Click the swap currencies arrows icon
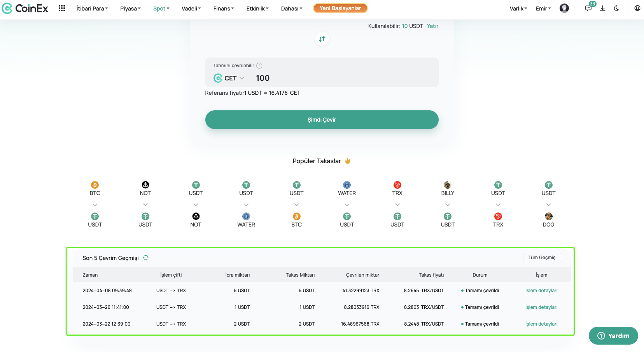The height and width of the screenshot is (352, 644). tap(322, 39)
